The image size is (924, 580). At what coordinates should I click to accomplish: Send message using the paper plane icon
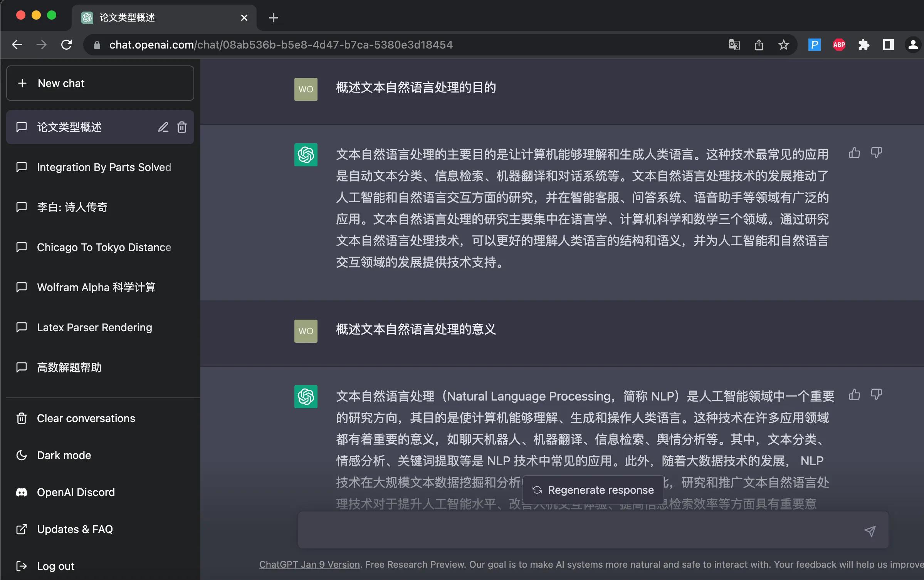pos(870,531)
